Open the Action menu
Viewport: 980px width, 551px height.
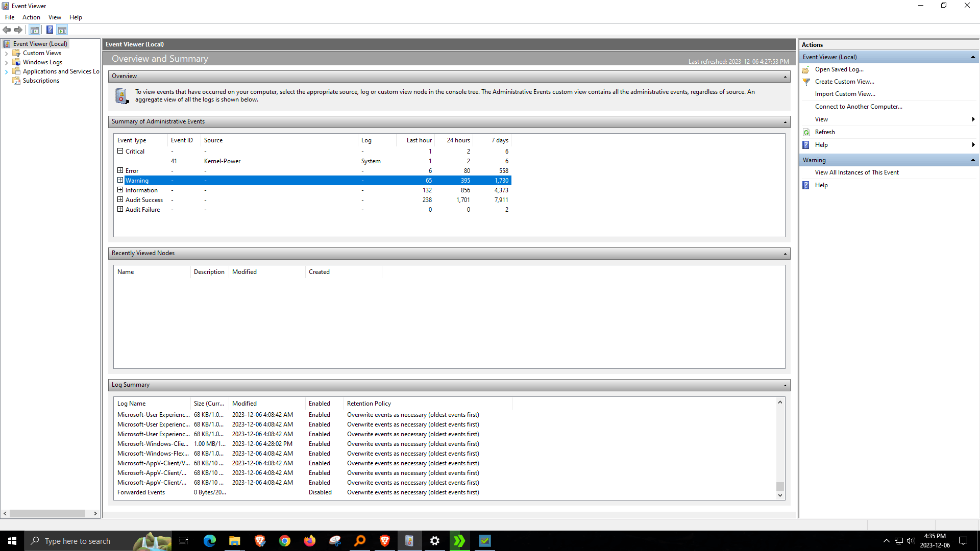pyautogui.click(x=31, y=17)
